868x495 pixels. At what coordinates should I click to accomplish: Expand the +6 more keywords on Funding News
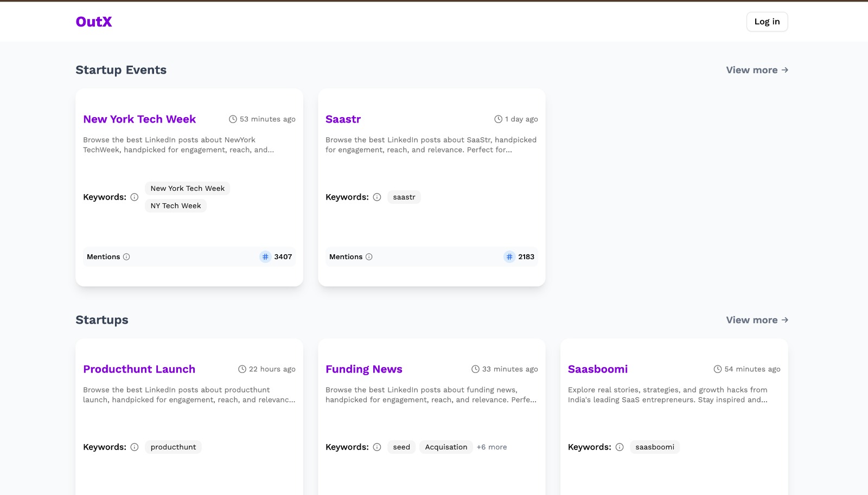point(492,447)
